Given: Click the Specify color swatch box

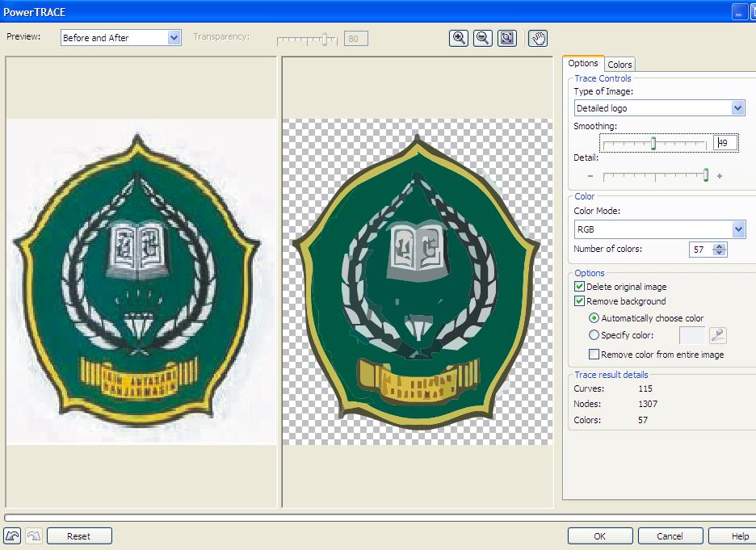Looking at the screenshot, I should point(692,335).
